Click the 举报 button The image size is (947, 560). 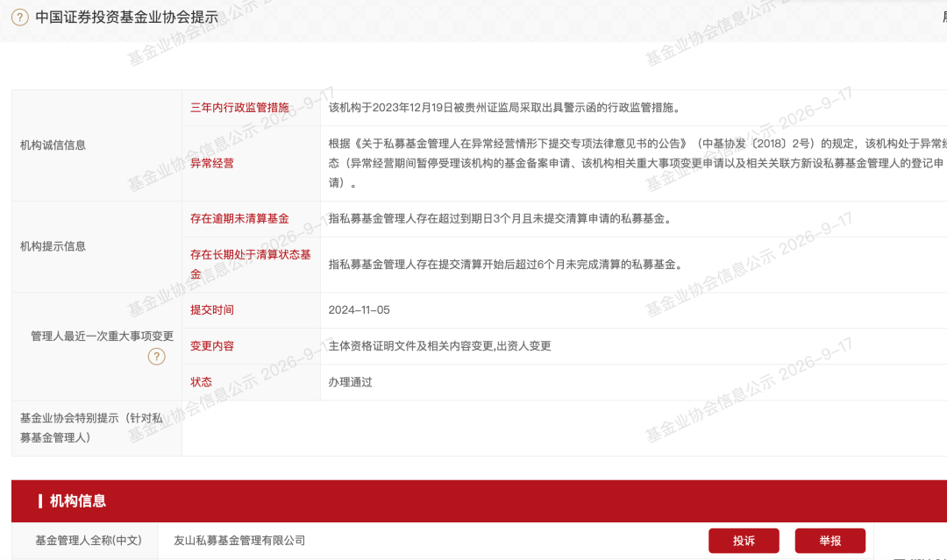point(830,541)
